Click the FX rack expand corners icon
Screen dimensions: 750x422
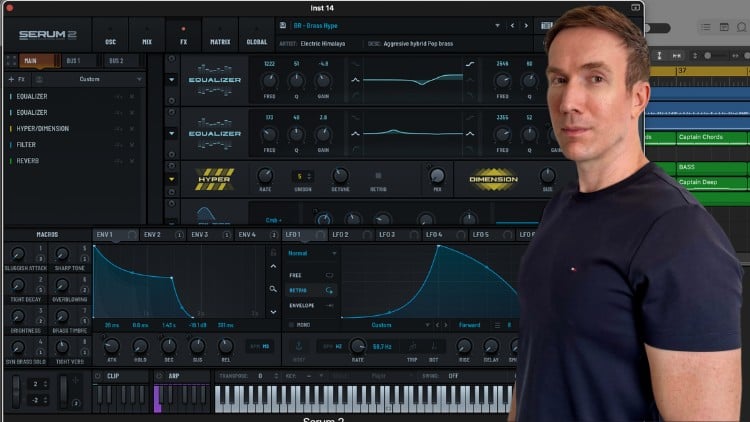point(11,61)
